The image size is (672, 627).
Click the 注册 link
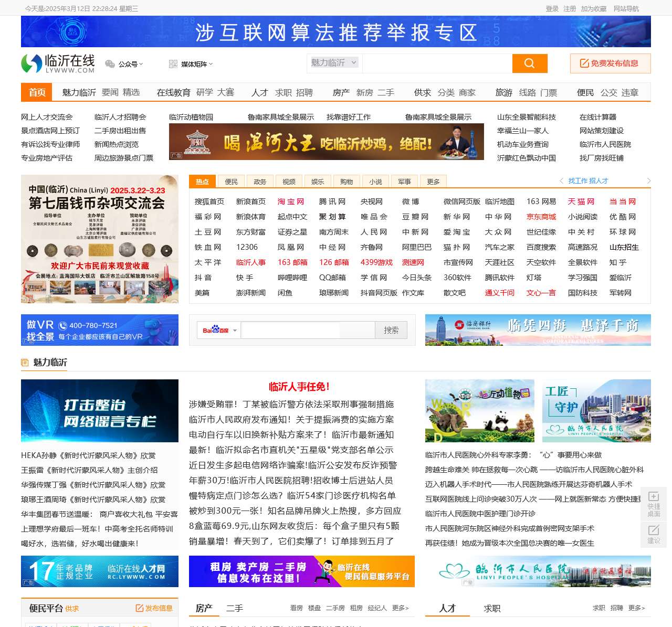(x=570, y=9)
